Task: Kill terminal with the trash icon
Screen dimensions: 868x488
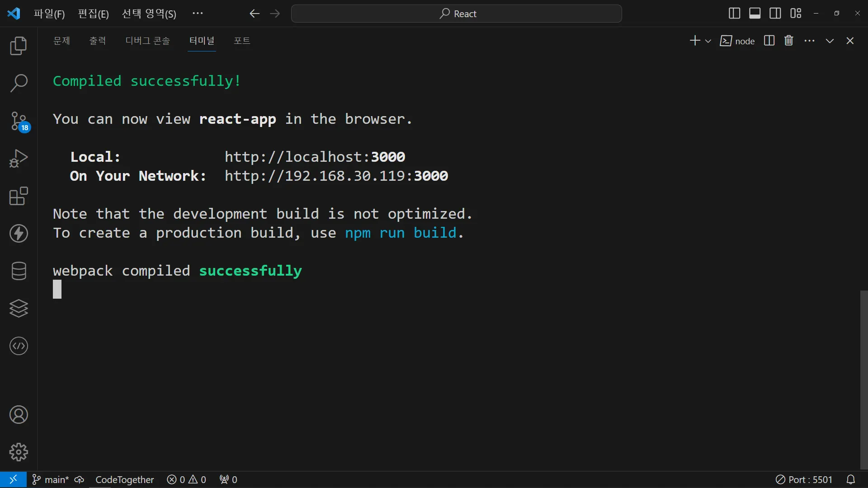Action: tap(789, 41)
